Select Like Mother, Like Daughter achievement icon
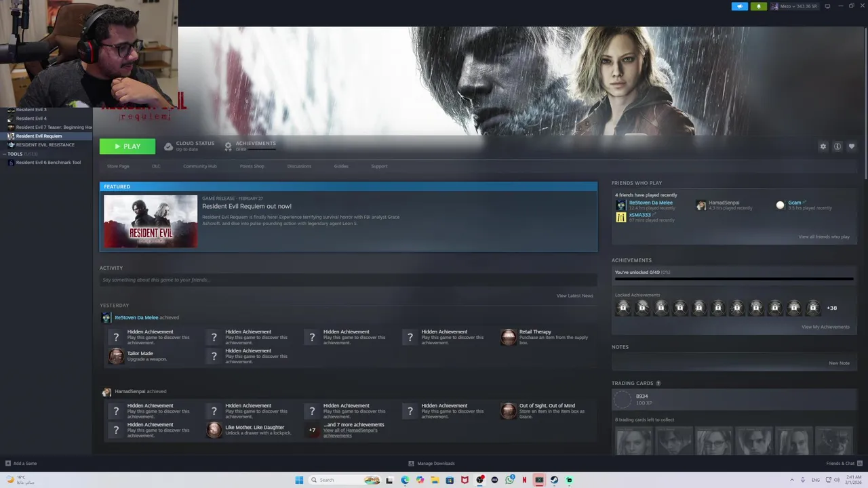 click(214, 430)
